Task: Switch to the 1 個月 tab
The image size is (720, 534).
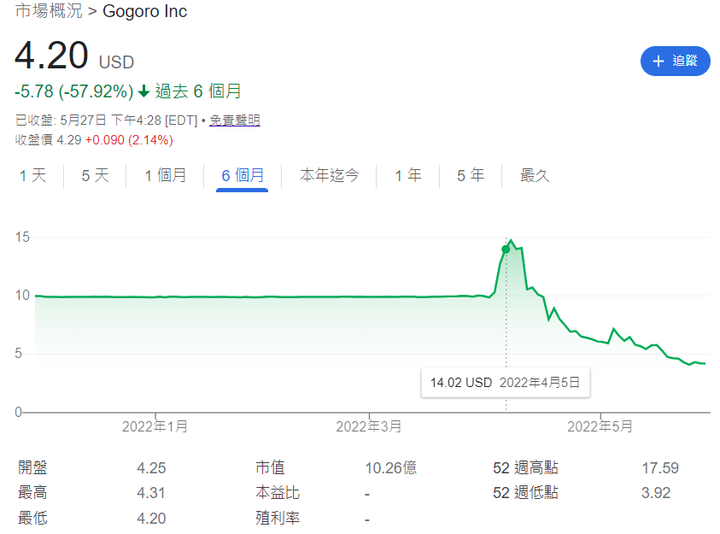Action: click(165, 175)
